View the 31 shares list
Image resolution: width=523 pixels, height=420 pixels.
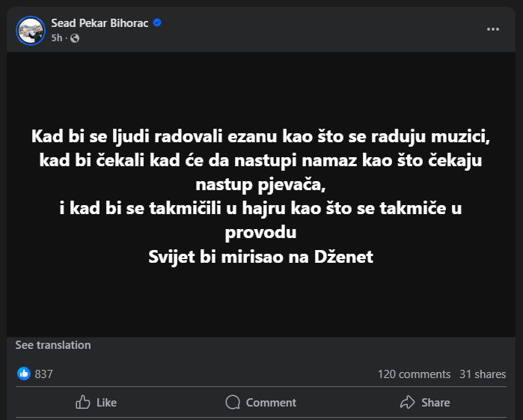tap(483, 374)
